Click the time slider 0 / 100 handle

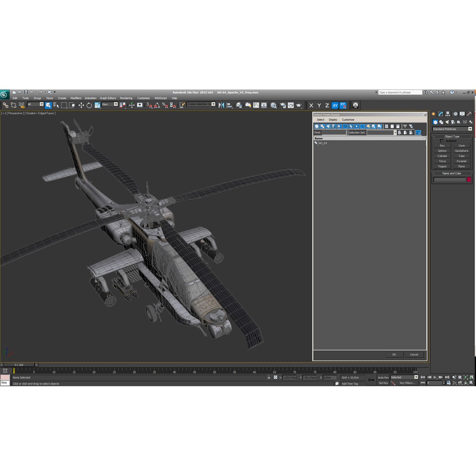click(x=19, y=365)
